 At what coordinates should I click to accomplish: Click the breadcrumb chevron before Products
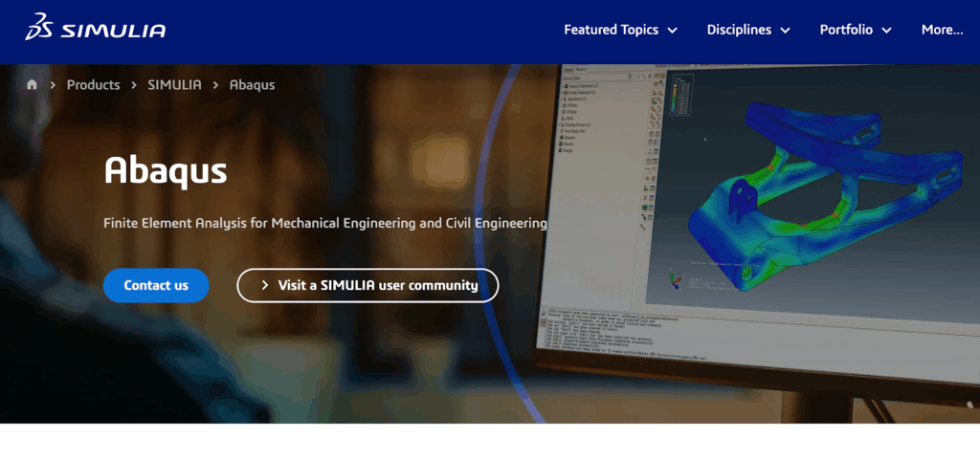[54, 85]
